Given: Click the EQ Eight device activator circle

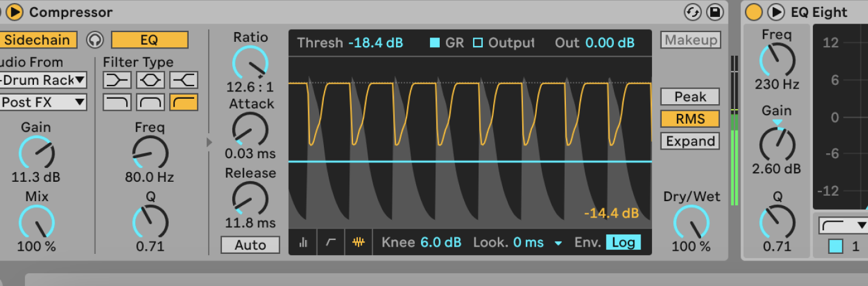Looking at the screenshot, I should point(753,12).
